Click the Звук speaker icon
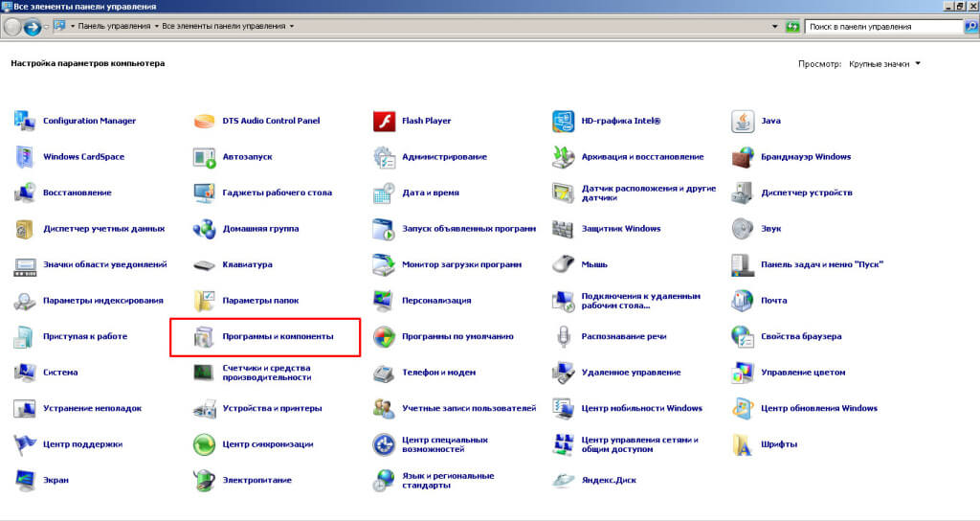The image size is (980, 521). point(743,229)
